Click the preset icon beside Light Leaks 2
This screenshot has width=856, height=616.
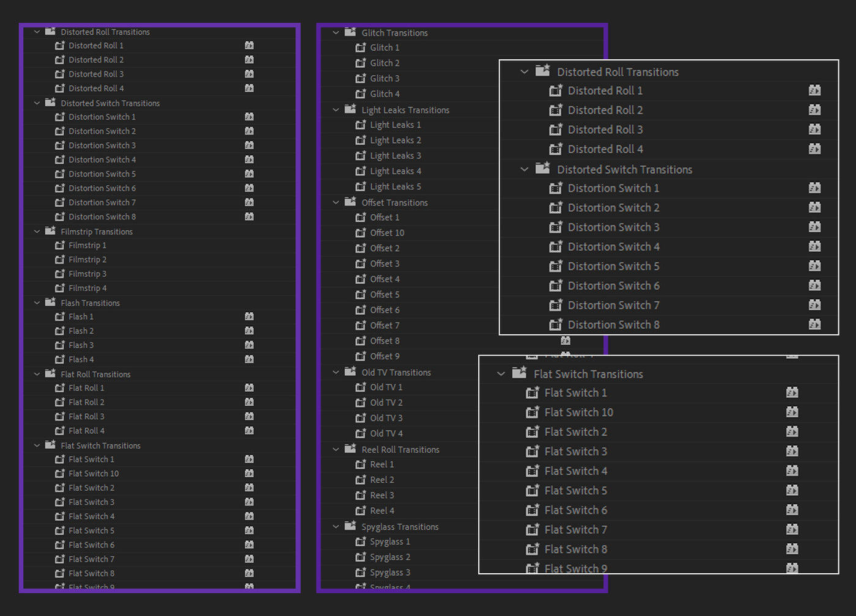point(361,140)
